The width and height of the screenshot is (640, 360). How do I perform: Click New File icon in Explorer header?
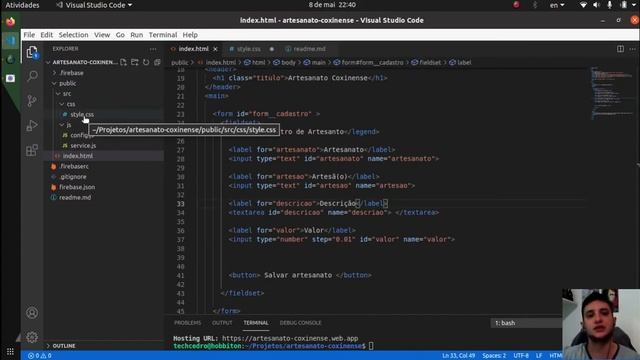pos(123,62)
